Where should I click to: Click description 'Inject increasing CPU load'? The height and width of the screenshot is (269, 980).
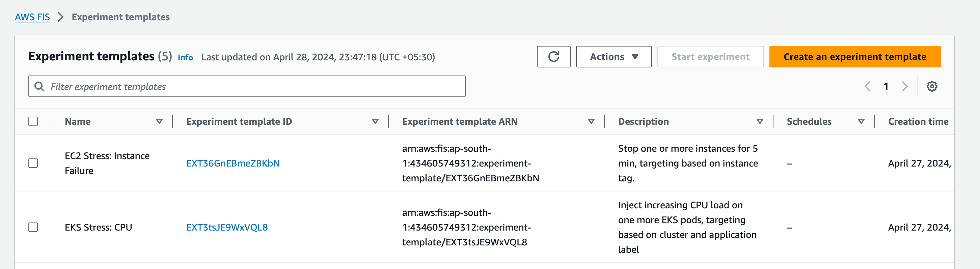pos(687,227)
